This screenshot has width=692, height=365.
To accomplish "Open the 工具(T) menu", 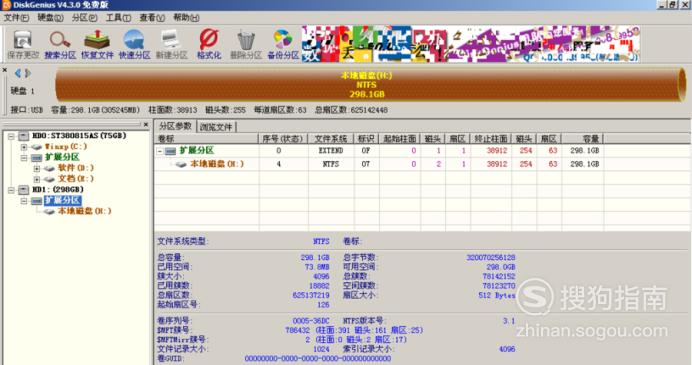I will coord(118,18).
